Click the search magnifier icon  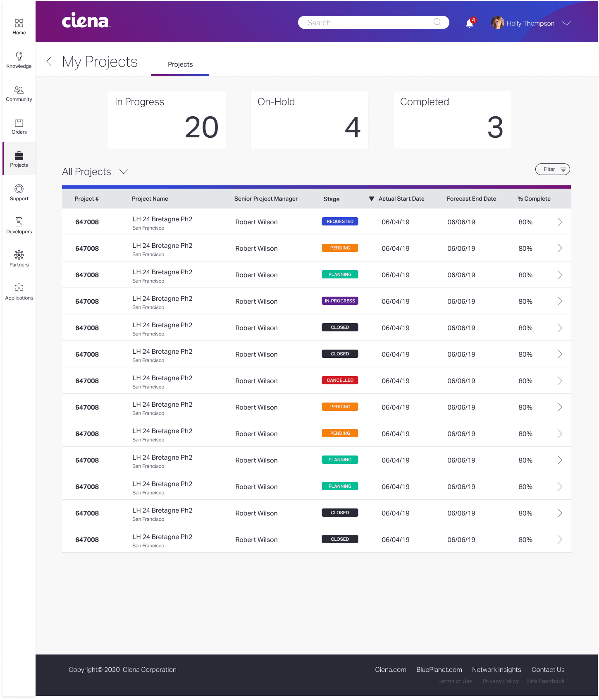pos(437,22)
